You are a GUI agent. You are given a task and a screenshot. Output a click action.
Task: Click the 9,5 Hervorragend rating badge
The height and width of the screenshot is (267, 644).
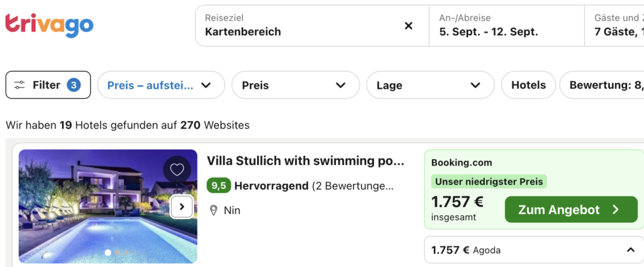tap(219, 186)
